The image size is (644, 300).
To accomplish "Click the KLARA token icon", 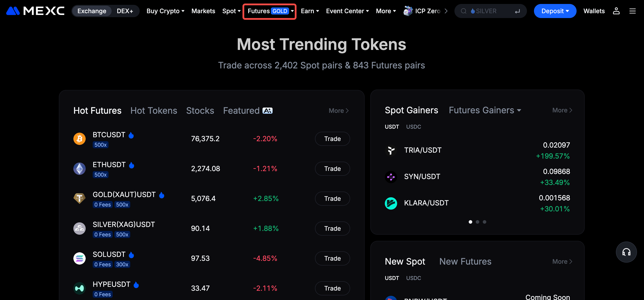I will 391,203.
